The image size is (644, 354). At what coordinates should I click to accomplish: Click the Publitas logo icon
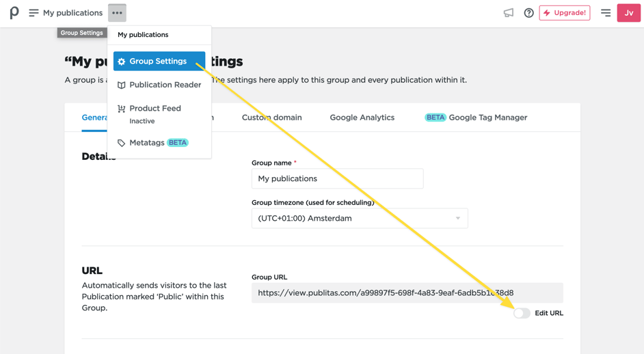point(14,12)
